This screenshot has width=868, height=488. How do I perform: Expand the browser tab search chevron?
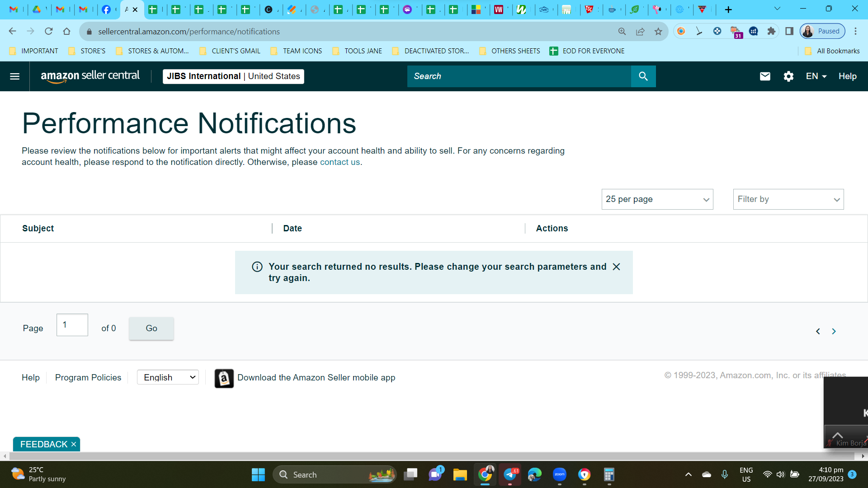click(777, 9)
